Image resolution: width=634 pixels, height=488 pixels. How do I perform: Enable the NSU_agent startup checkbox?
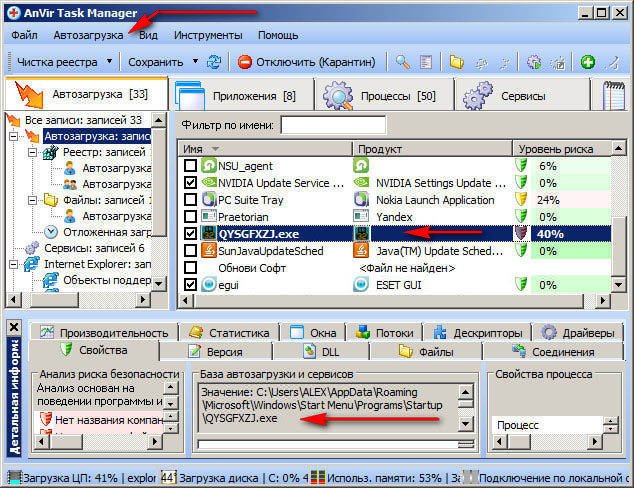191,166
